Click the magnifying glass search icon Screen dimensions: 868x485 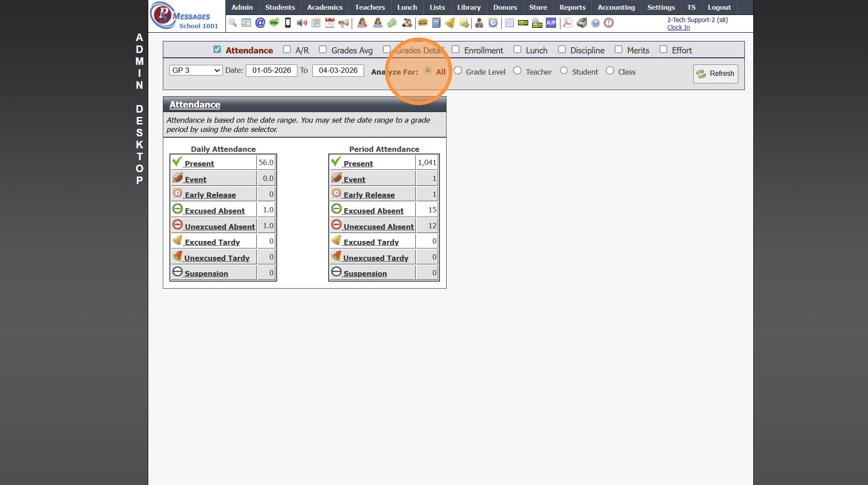(233, 23)
